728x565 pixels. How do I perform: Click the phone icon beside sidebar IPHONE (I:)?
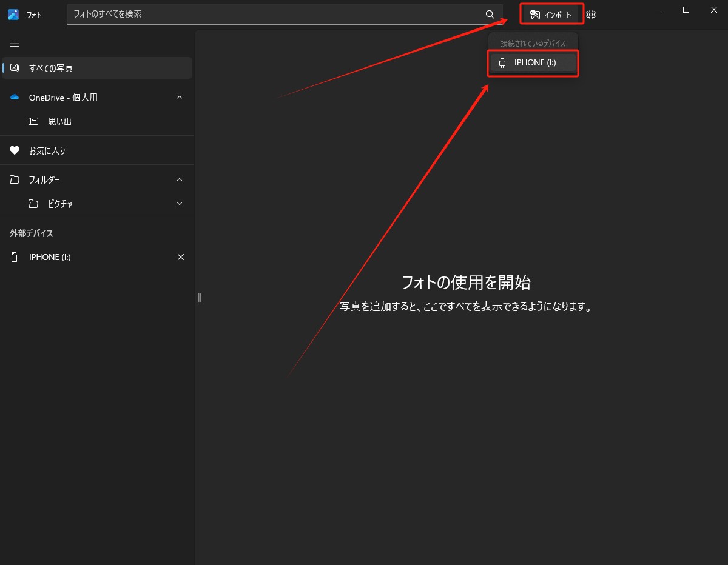[x=15, y=257]
